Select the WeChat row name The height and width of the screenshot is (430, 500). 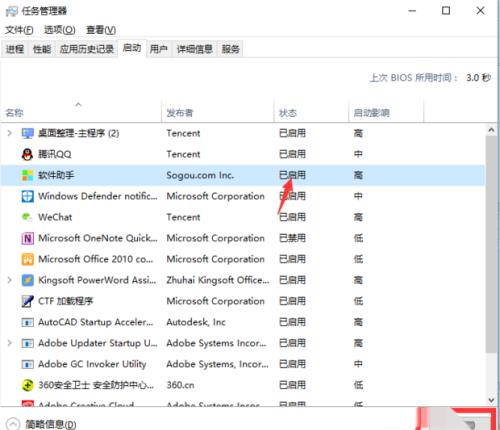(x=55, y=217)
